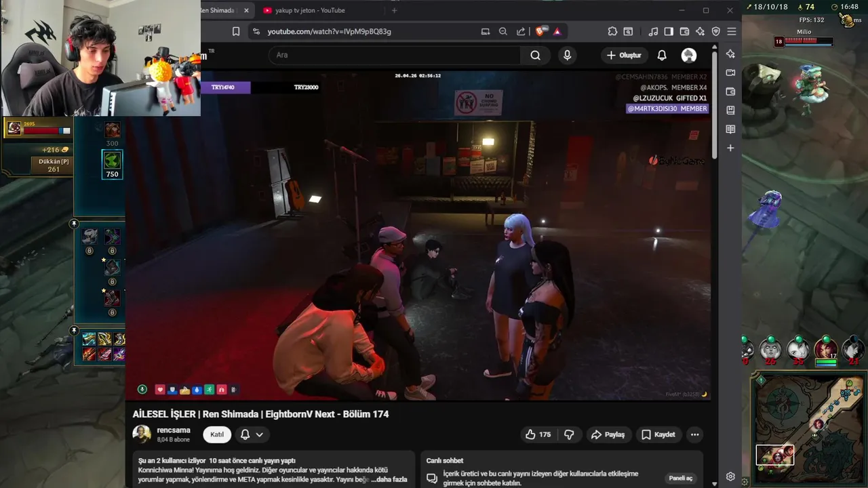Open the three-dot more actions menu

694,434
